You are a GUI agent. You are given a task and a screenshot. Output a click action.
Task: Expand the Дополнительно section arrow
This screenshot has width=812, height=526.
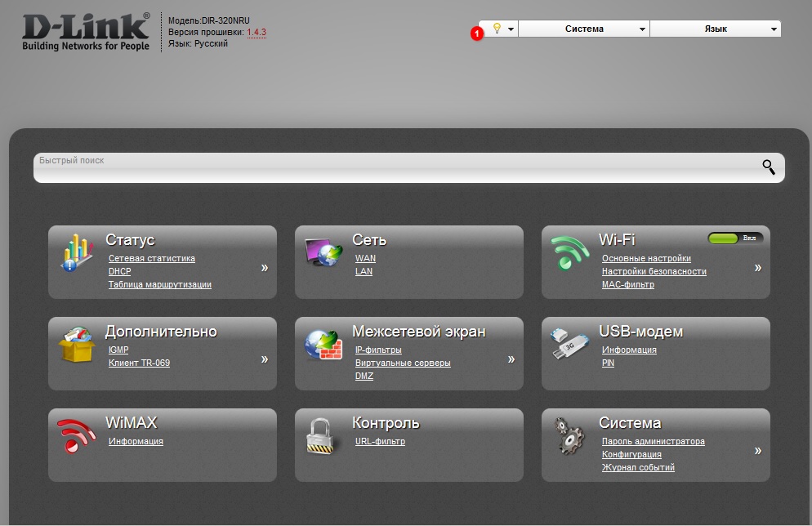click(x=265, y=359)
